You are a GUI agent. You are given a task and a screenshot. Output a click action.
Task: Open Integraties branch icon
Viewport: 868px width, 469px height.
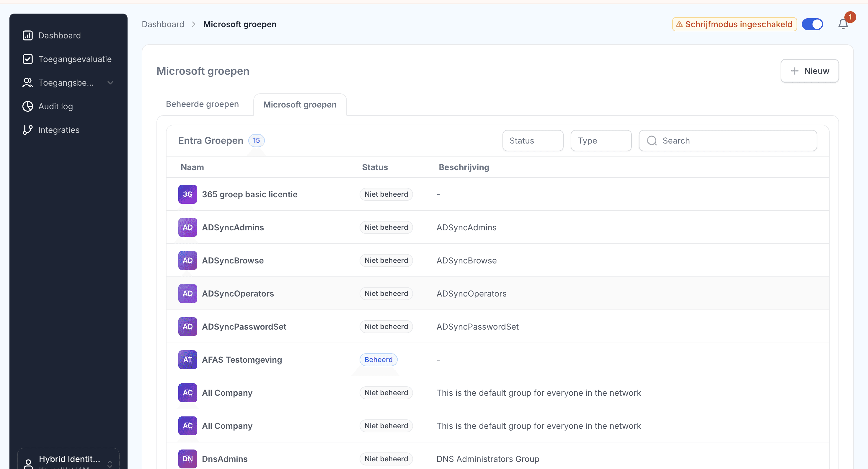(28, 130)
